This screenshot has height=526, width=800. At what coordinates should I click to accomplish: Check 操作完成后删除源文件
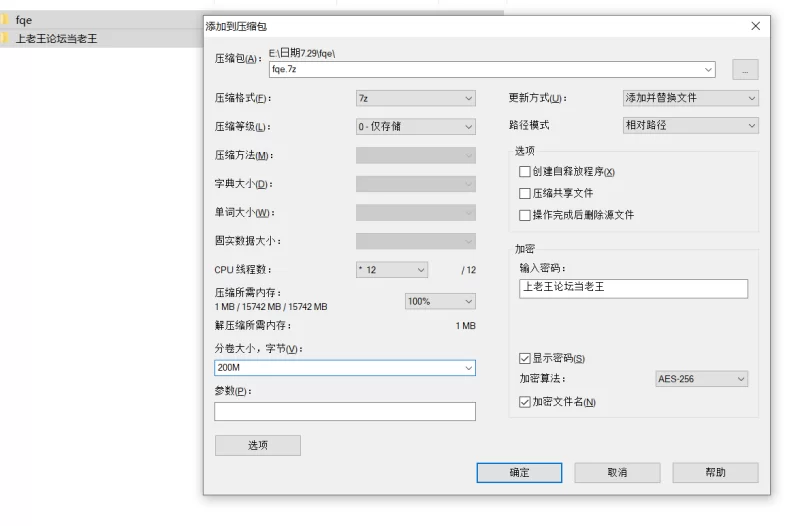(x=524, y=215)
